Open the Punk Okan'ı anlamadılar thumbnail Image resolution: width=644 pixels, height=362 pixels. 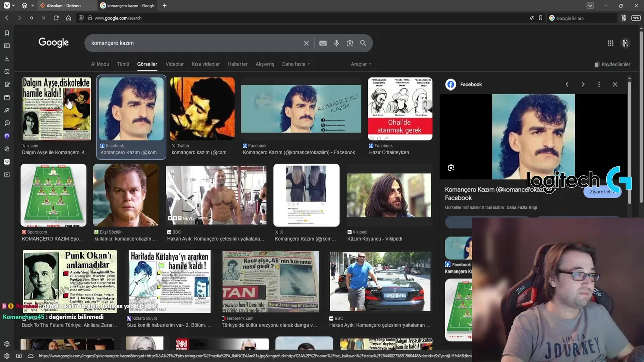pos(69,282)
